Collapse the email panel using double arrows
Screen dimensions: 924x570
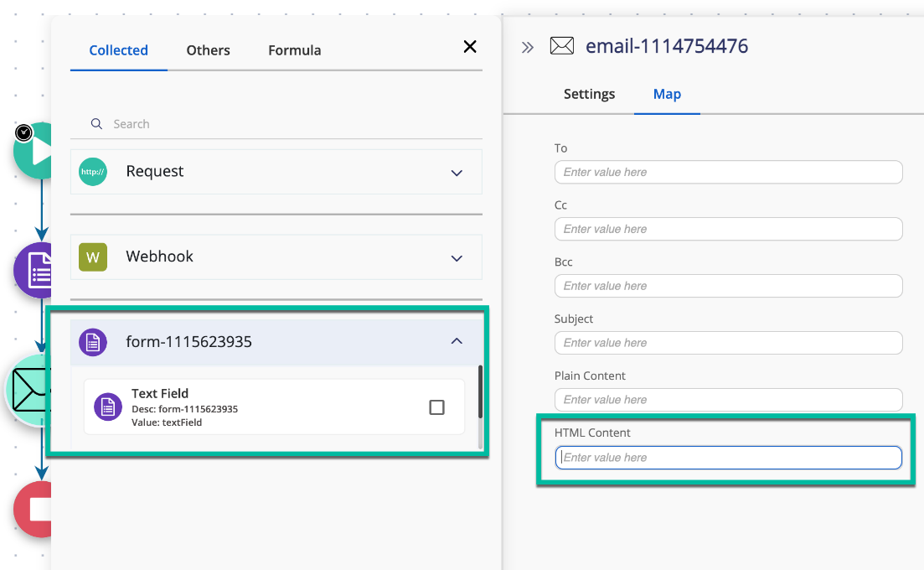(x=526, y=46)
